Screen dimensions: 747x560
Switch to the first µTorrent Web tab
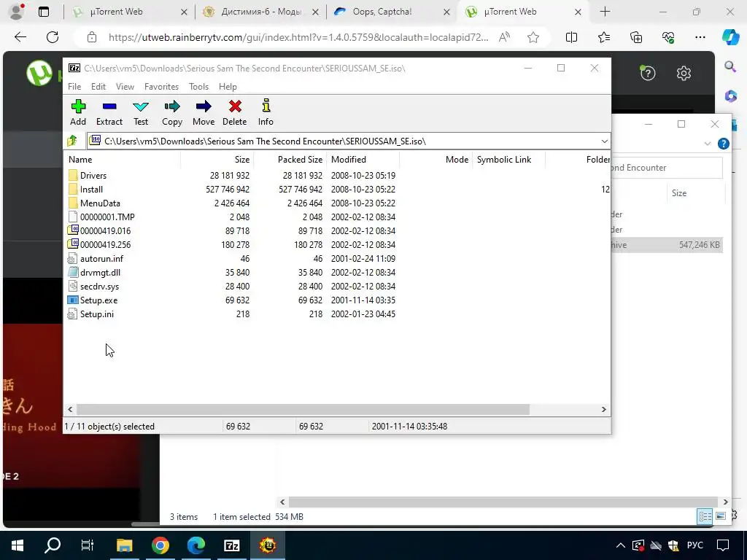(129, 12)
